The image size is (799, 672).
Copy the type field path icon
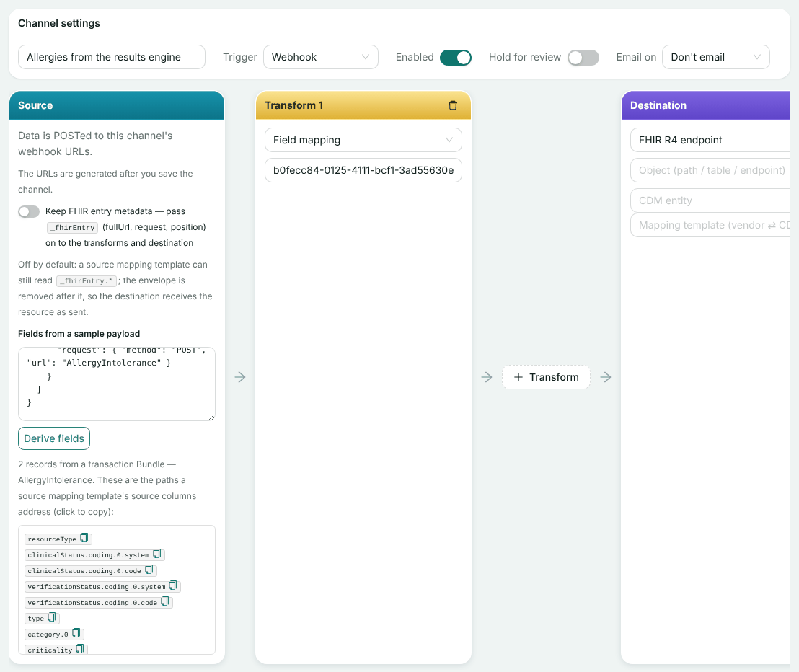[x=52, y=617]
